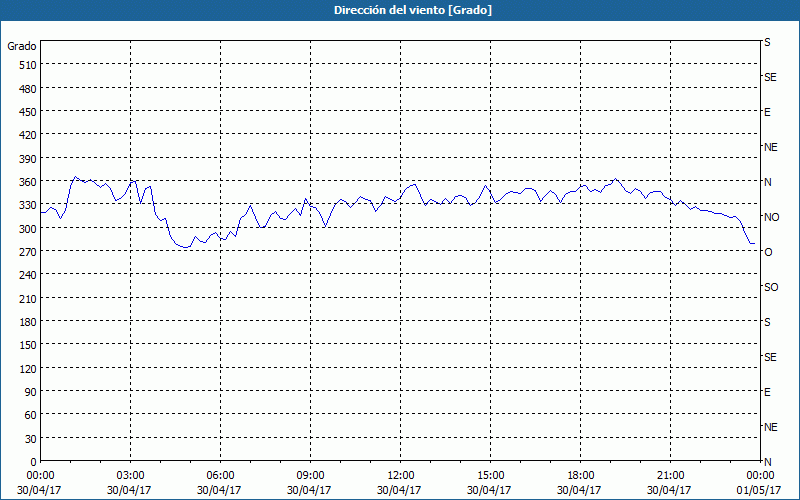Click the 510 value on the degree axis
Viewport: 800px width, 500px height.
point(28,65)
